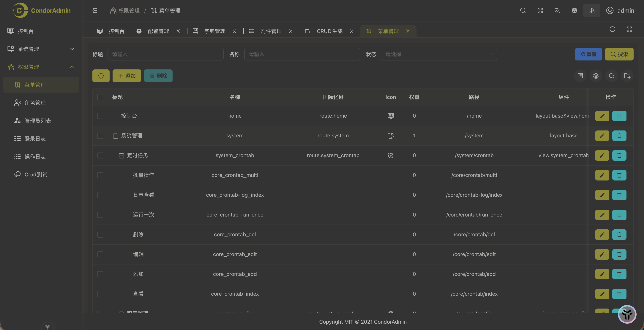Viewport: 644px width, 330px height.
Task: Click edit pencil for 控制台 row
Action: (x=602, y=116)
